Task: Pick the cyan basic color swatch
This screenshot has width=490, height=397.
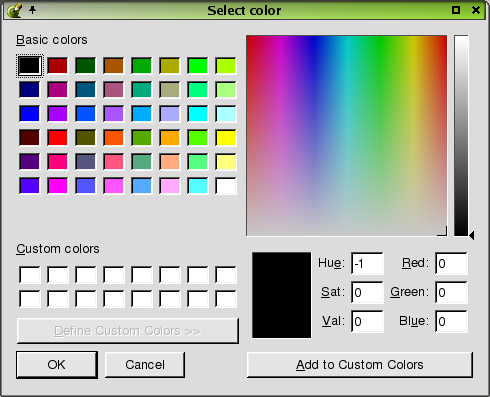Action: click(198, 113)
